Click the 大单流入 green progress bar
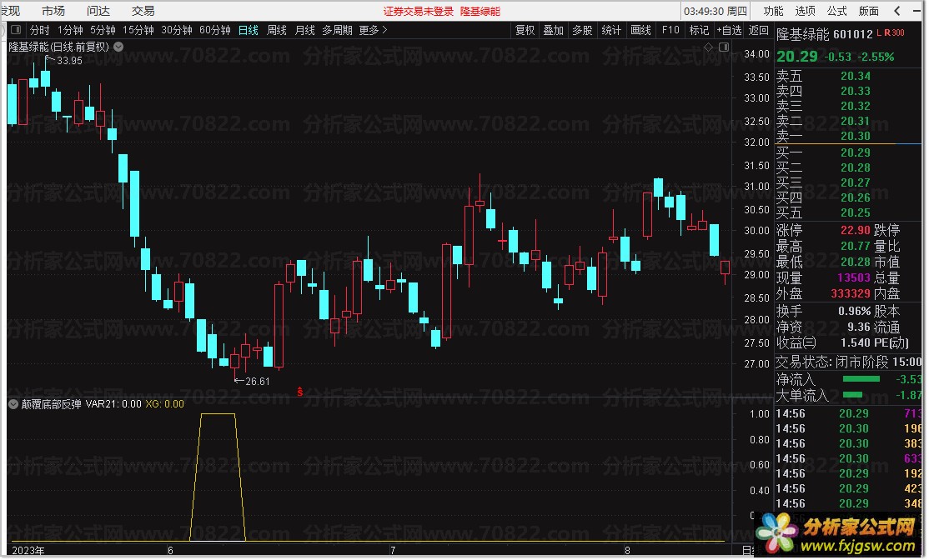This screenshot has height=560, width=929. pos(852,395)
